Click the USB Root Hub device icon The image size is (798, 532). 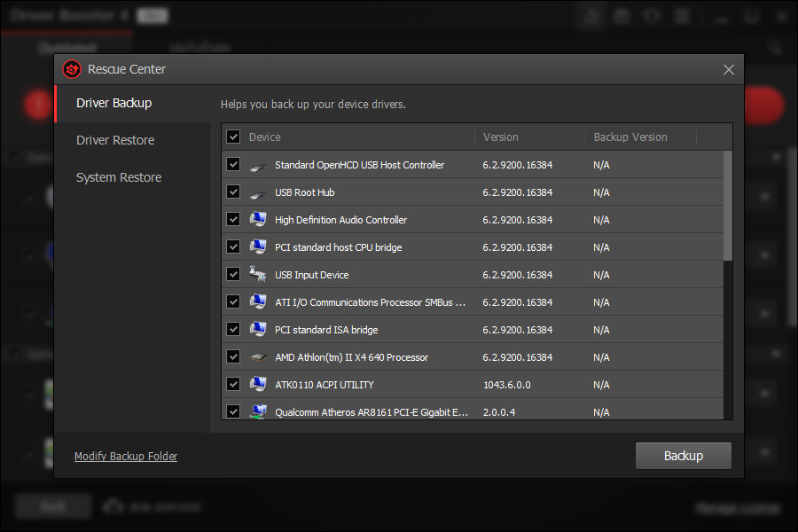click(x=258, y=192)
